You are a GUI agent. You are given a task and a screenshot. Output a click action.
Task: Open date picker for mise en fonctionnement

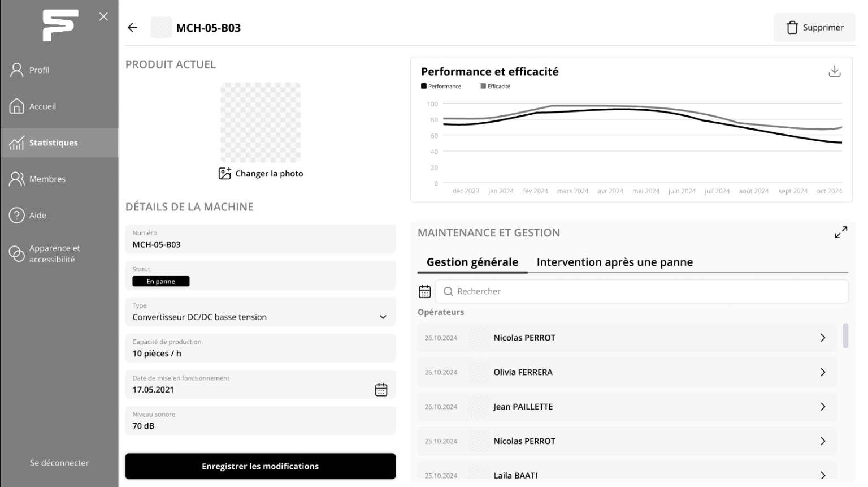[381, 390]
